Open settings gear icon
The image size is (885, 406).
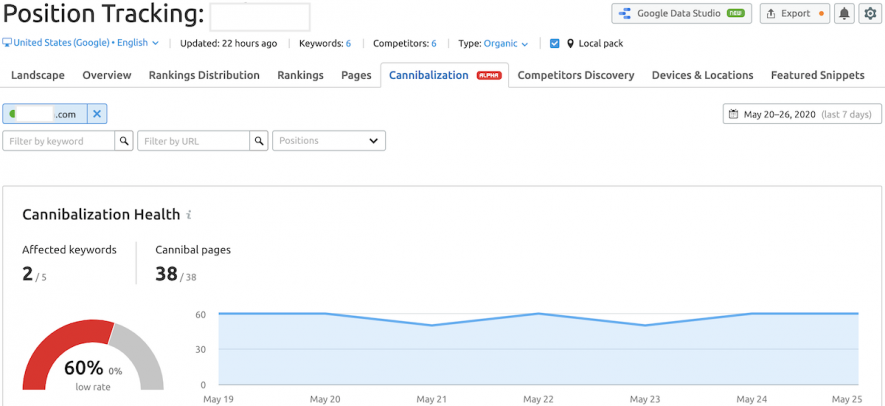[x=870, y=14]
